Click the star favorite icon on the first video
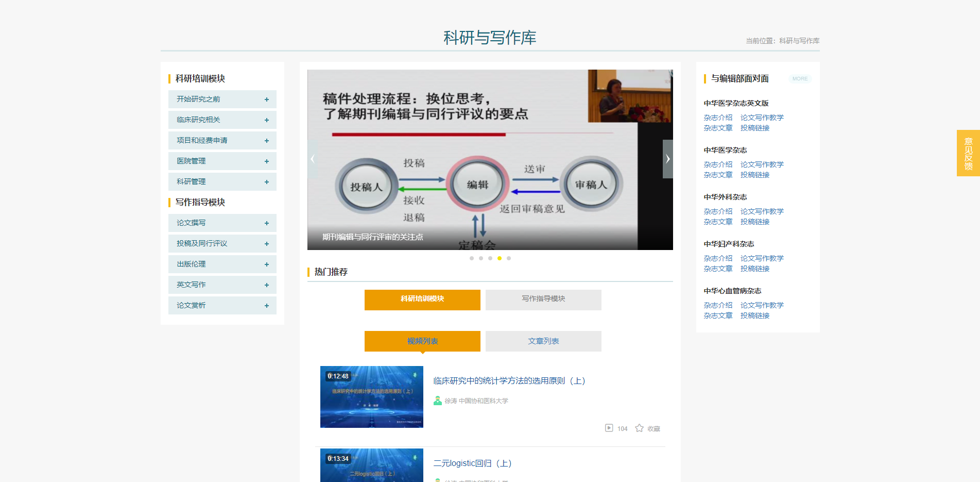Viewport: 980px width, 482px height. pos(639,428)
